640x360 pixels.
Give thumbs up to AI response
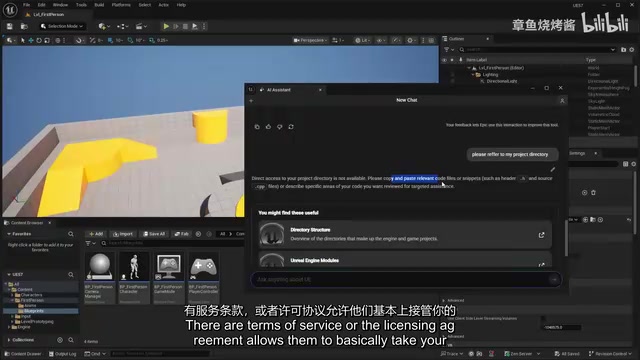[268, 127]
